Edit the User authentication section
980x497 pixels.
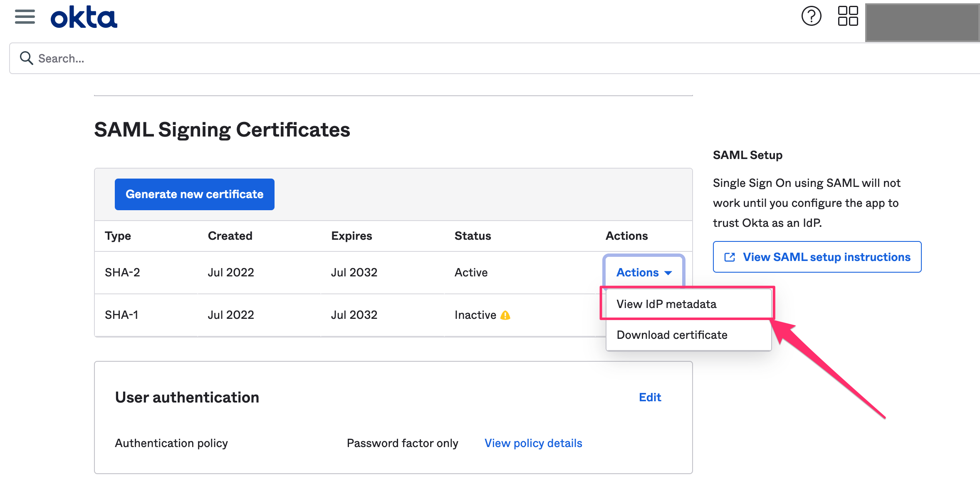(x=649, y=398)
